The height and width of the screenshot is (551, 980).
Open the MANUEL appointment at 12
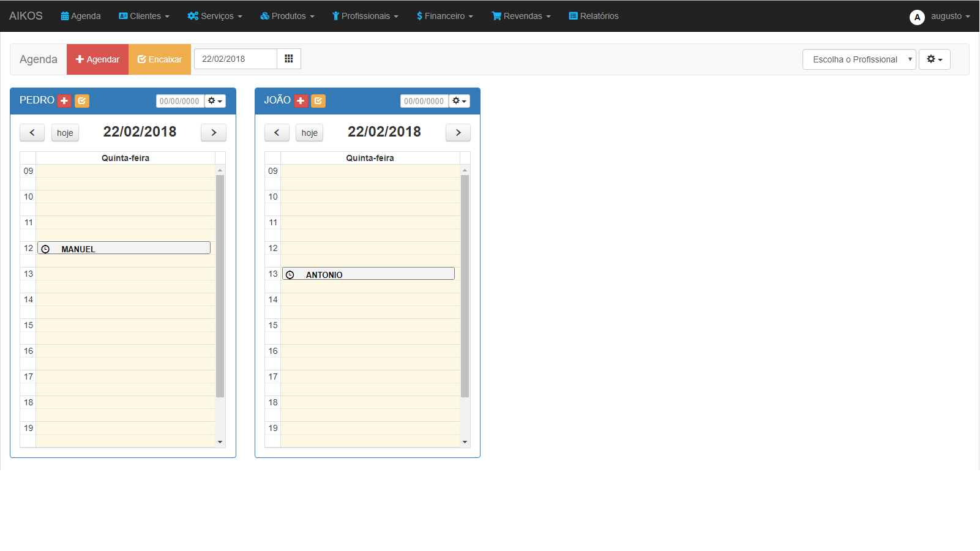point(124,248)
